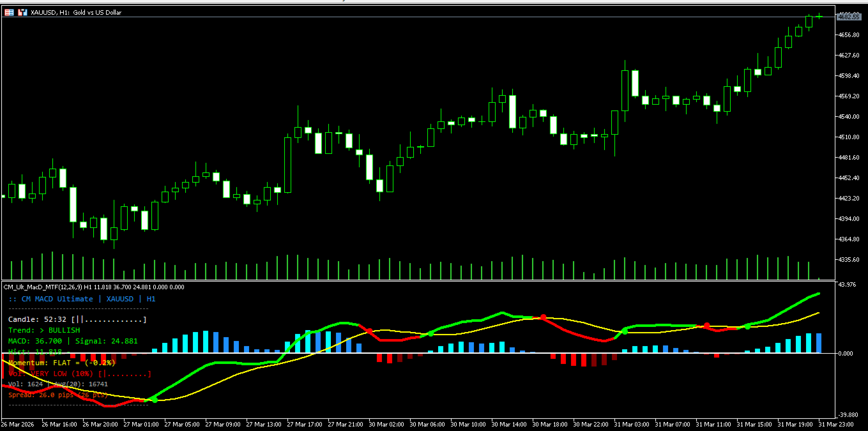Click the Depth of Market icon beside XAUUSD
Image resolution: width=868 pixels, height=431 pixels.
10,12
